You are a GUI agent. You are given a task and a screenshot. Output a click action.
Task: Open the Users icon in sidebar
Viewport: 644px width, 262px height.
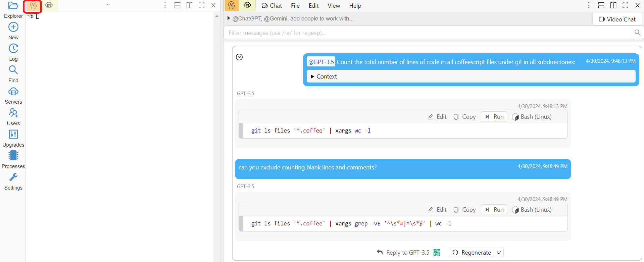coord(13,113)
